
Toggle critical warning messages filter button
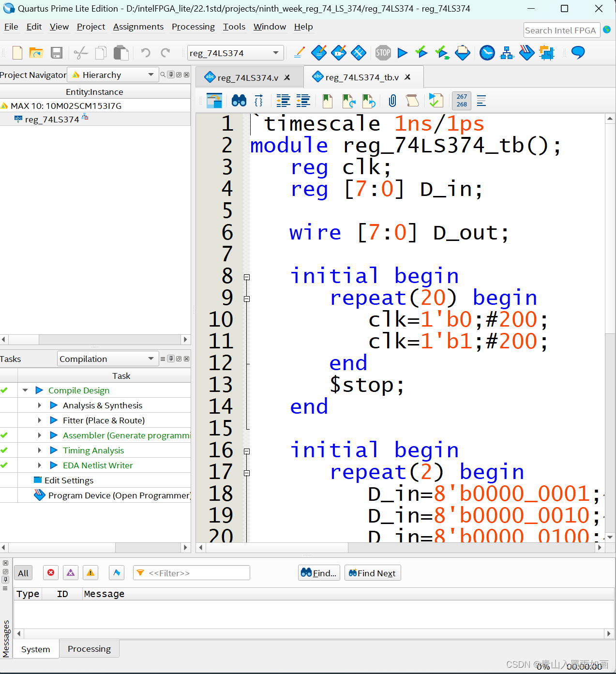71,573
